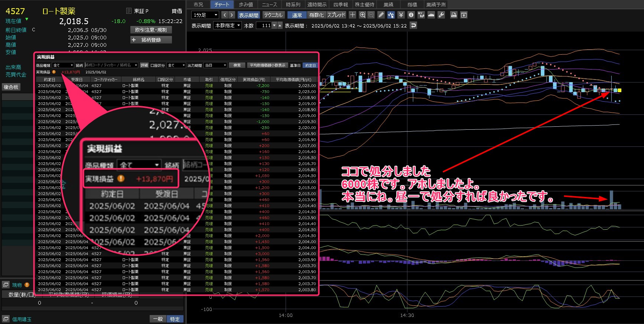The image size is (644, 324).
Task: Click the area chart icon
Action: click(x=431, y=15)
